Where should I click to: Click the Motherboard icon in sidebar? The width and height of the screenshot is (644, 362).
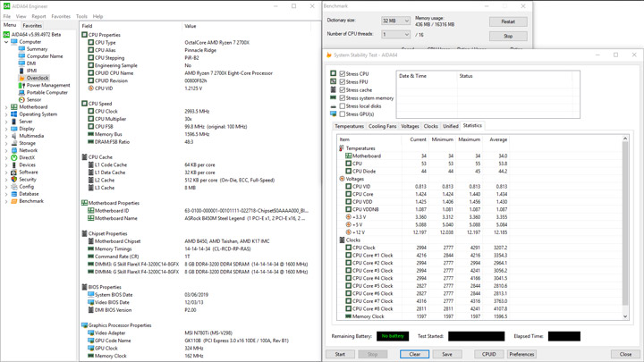(14, 106)
